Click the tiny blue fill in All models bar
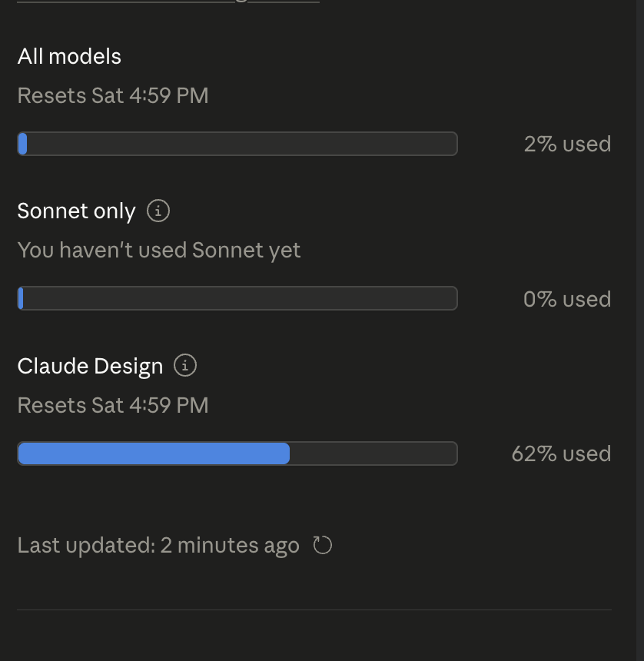This screenshot has height=661, width=644. (x=22, y=144)
